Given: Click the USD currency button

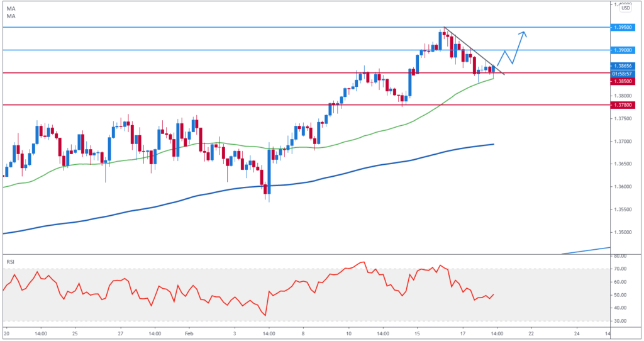Looking at the screenshot, I should [x=625, y=8].
